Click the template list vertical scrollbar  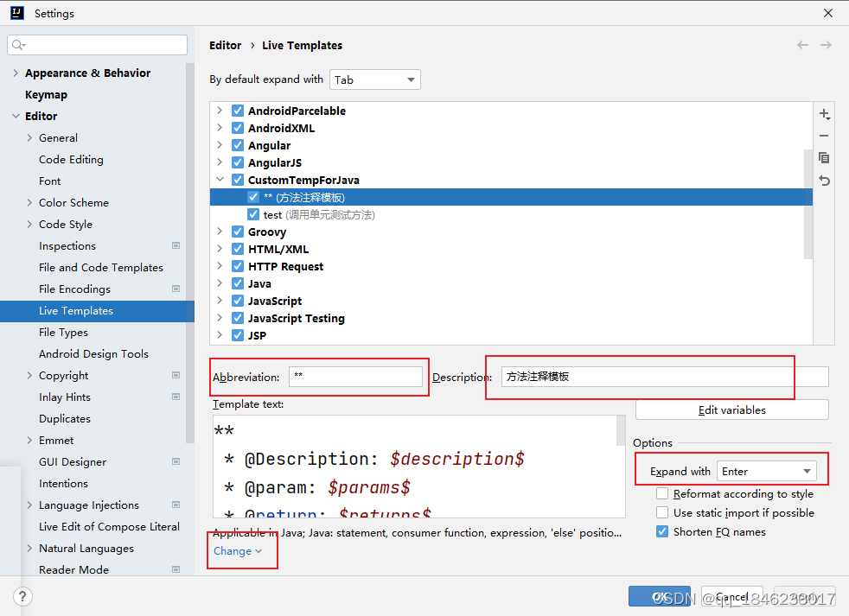(808, 205)
